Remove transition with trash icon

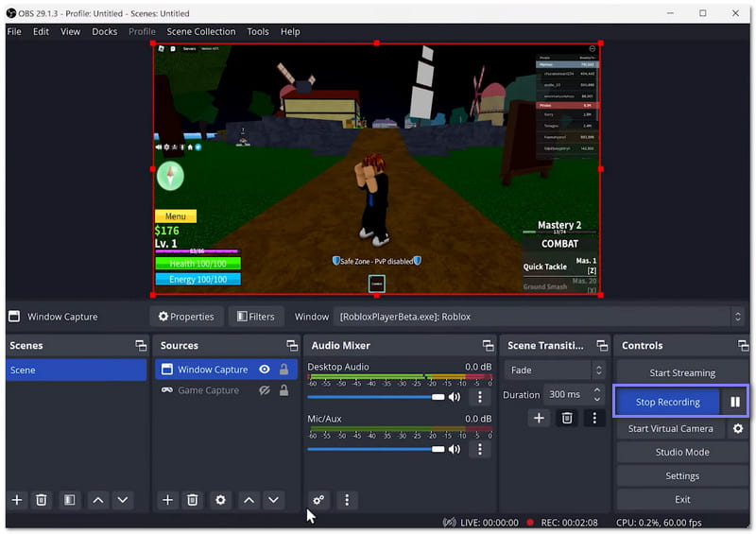tap(567, 418)
